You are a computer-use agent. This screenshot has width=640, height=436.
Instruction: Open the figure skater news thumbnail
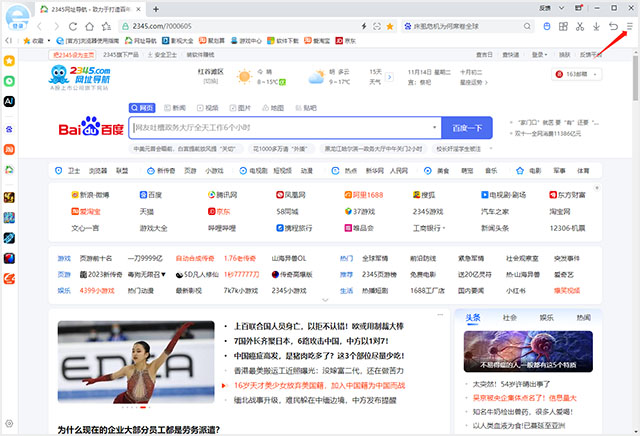click(x=136, y=362)
